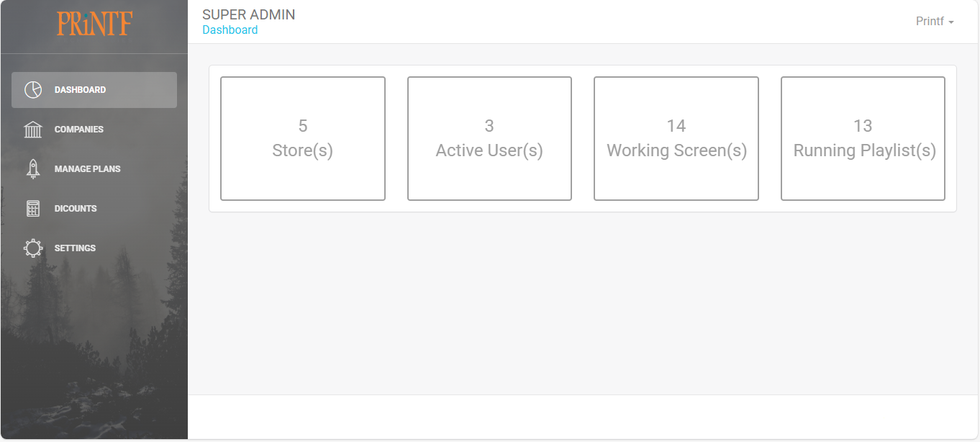Click the number 5 store count

pos(303,126)
